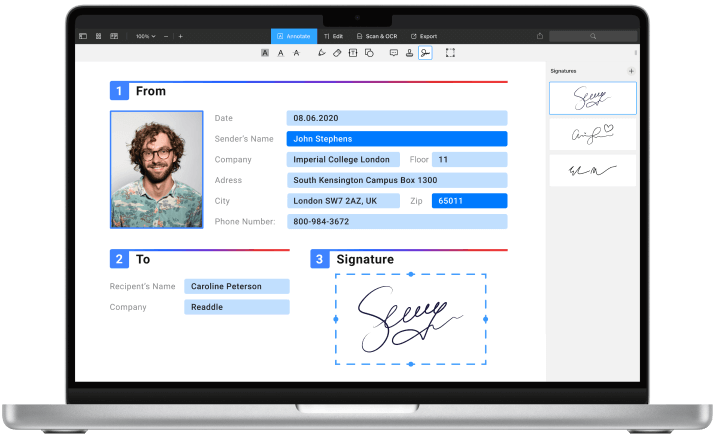715x438 pixels.
Task: Select the stamp tool
Action: pyautogui.click(x=409, y=52)
